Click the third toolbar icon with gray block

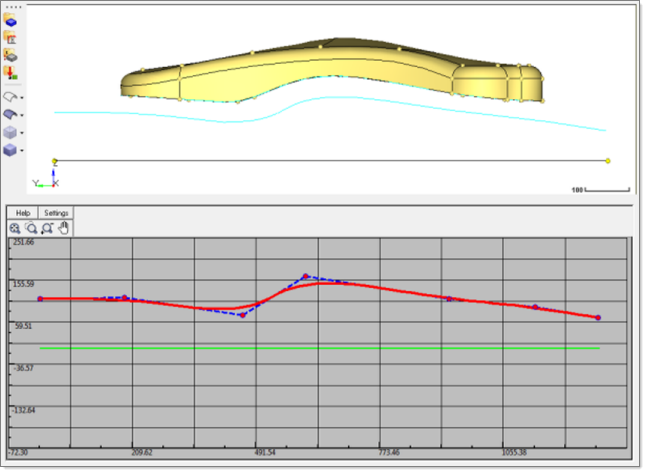pyautogui.click(x=11, y=55)
